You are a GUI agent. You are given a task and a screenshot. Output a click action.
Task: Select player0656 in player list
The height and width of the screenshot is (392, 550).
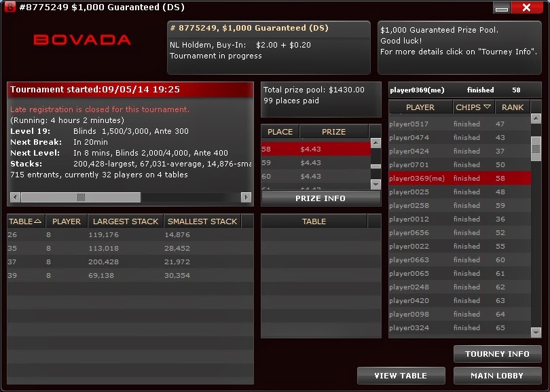(x=460, y=232)
